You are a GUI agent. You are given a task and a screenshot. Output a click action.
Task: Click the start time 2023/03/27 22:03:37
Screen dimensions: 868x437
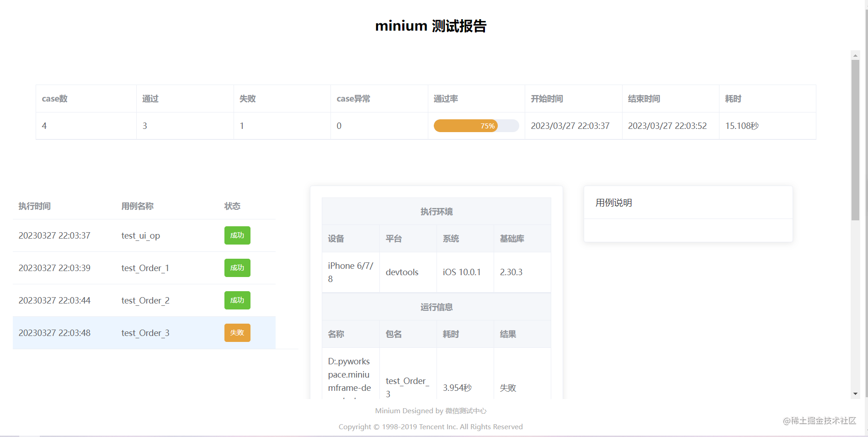point(570,126)
